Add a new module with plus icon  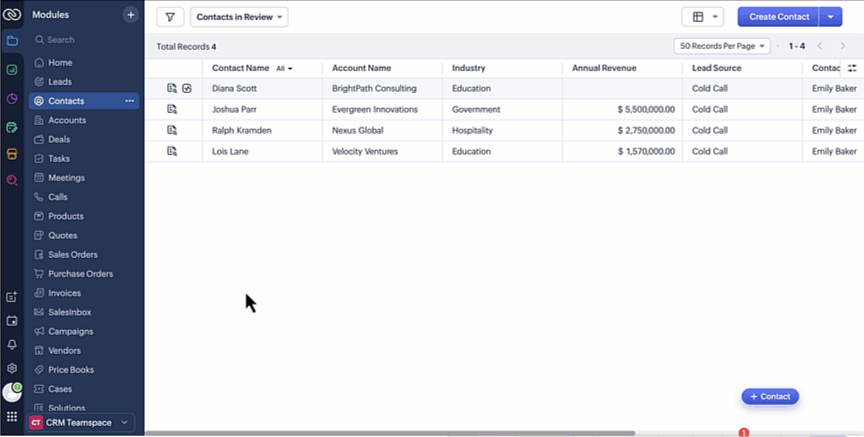(x=131, y=15)
